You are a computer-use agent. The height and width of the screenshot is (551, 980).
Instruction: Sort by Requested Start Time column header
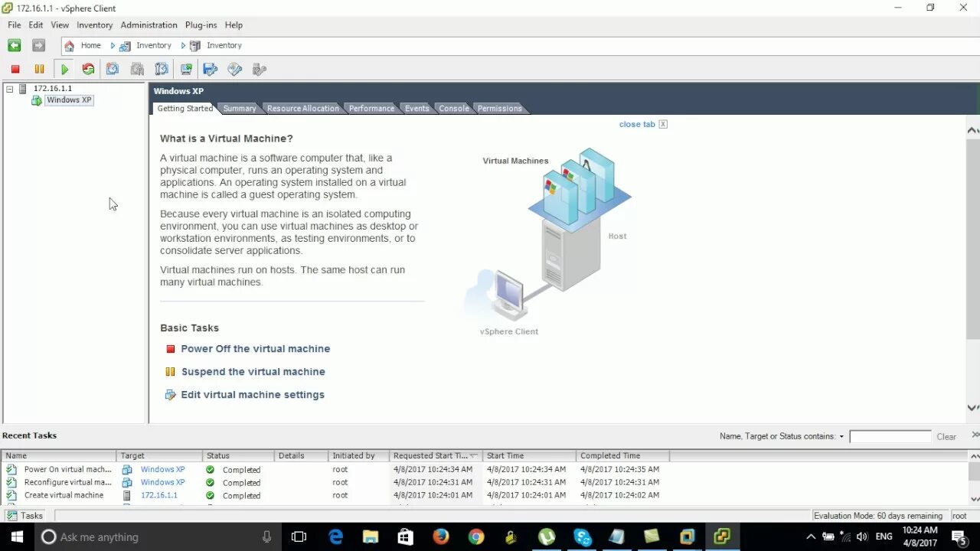436,455
